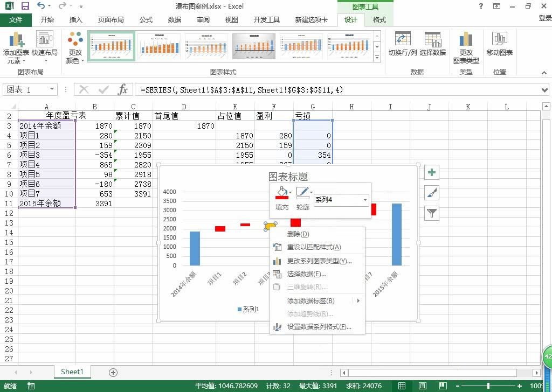Viewport: 552px width, 392px height.
Task: Select the Sheet1 worksheet tab
Action: 72,372
